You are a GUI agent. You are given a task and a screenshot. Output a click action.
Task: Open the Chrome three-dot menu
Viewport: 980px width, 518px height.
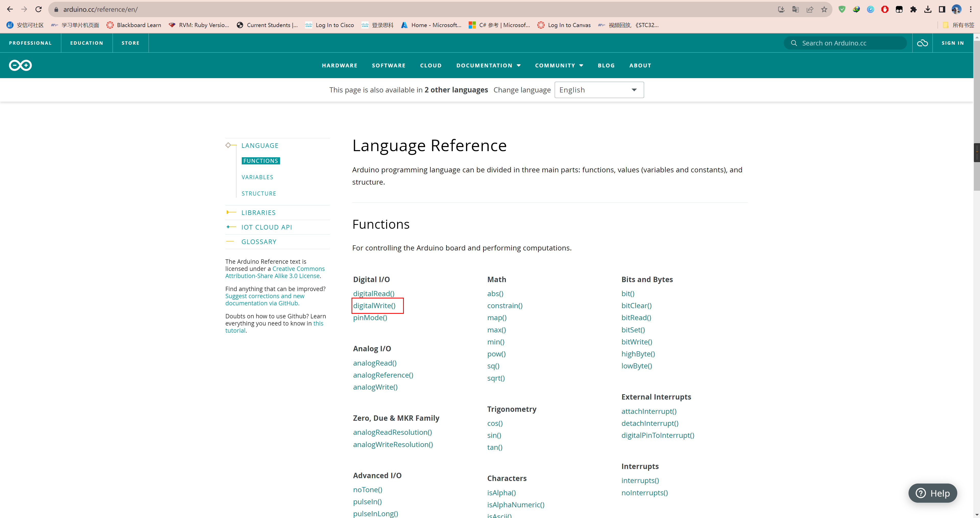tap(971, 9)
